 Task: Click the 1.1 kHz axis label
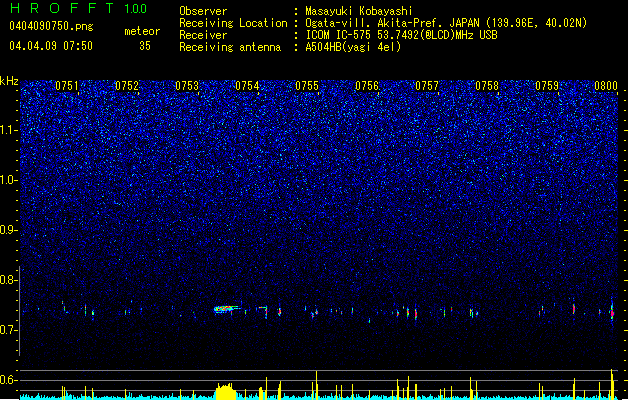pos(9,130)
